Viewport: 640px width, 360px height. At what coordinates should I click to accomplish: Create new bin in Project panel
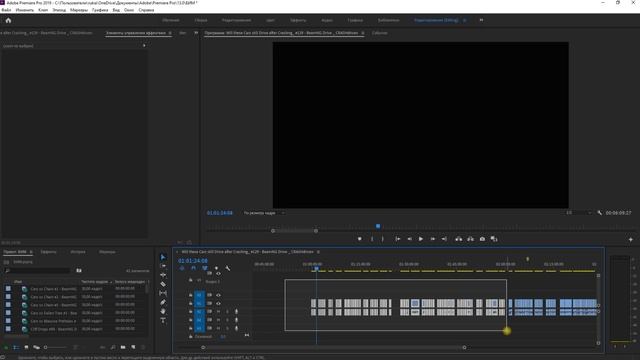(123, 347)
